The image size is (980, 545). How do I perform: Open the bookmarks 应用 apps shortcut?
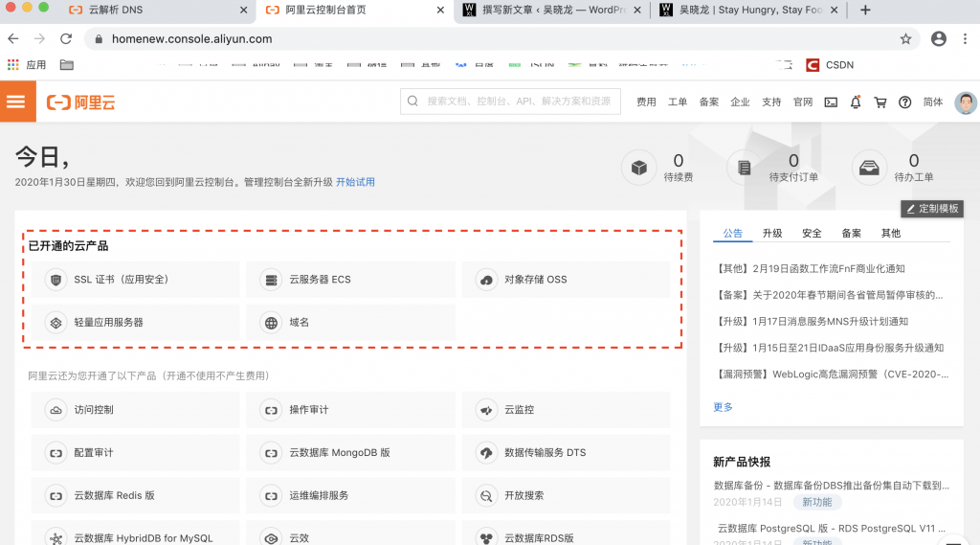[26, 64]
